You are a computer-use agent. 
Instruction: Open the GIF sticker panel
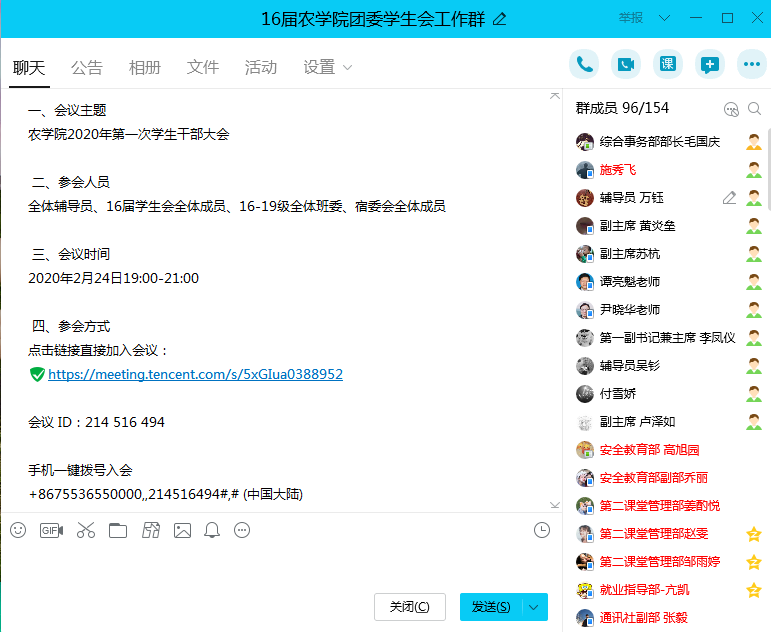pyautogui.click(x=51, y=530)
